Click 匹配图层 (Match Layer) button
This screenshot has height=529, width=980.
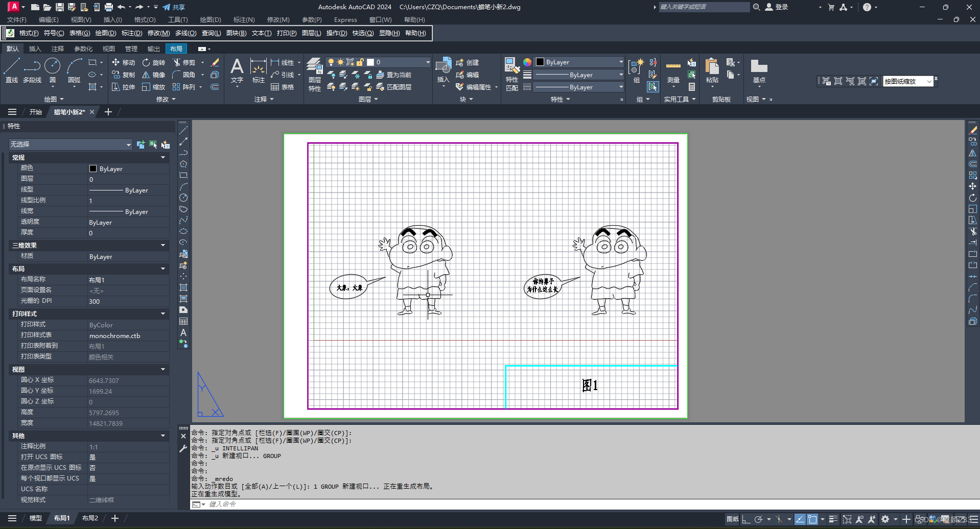[394, 87]
